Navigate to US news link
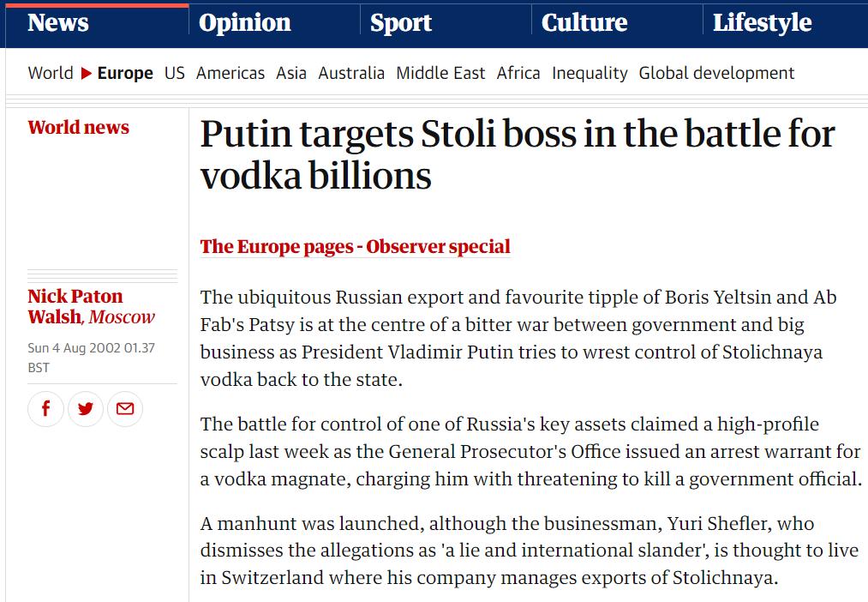 (175, 74)
